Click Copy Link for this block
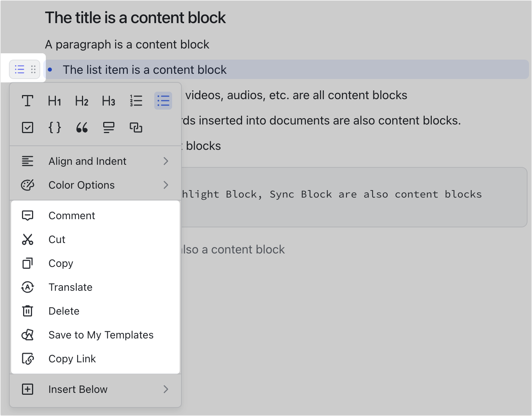 click(x=72, y=359)
